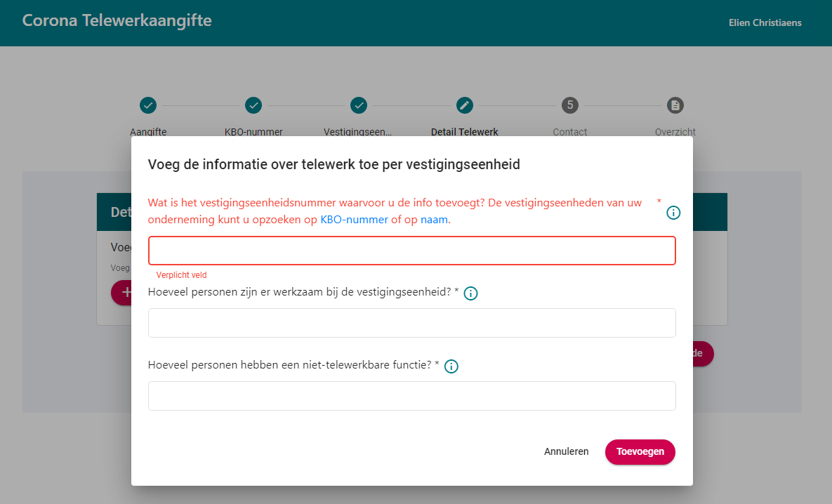This screenshot has width=832, height=504.
Task: Click the Annuleren button
Action: point(566,452)
